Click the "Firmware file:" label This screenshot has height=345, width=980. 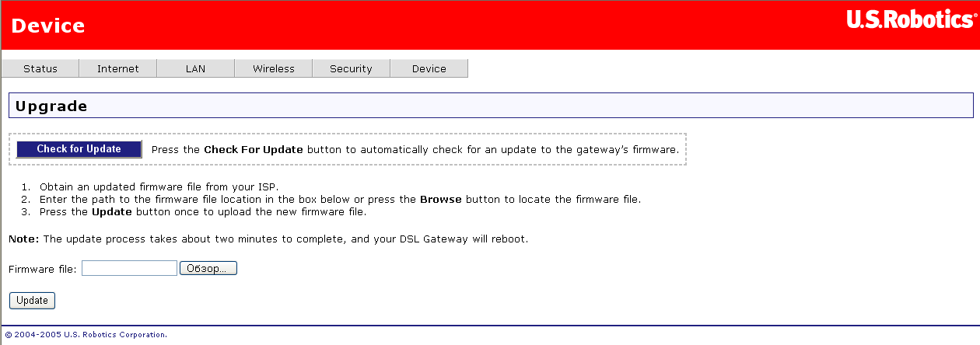[x=43, y=269]
